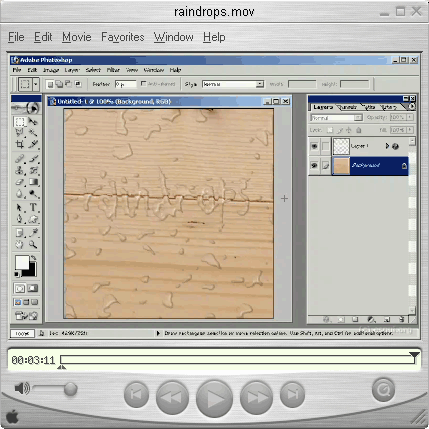Open QuickTime Help menu
The width and height of the screenshot is (429, 429).
(x=214, y=37)
